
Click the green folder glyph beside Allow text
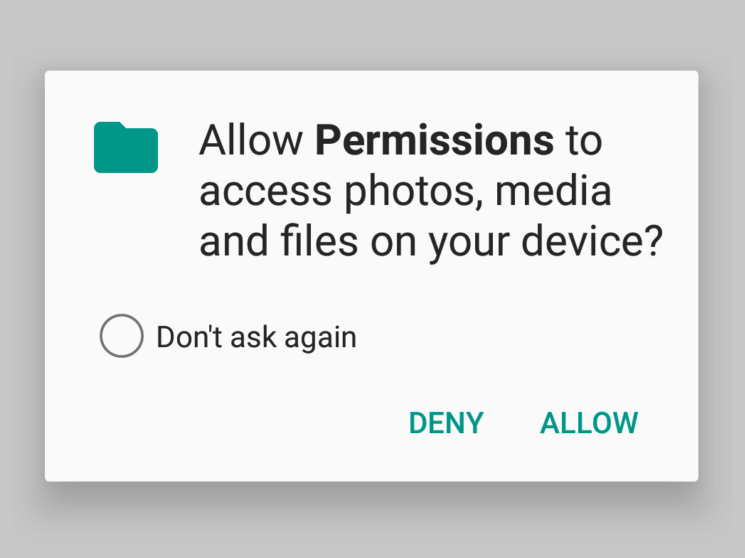(x=126, y=147)
